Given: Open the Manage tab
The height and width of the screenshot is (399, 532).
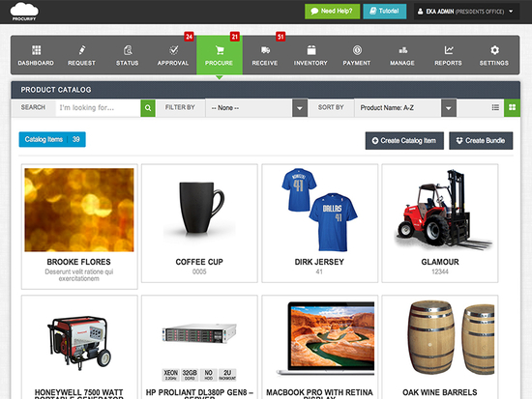Looking at the screenshot, I should 402,55.
